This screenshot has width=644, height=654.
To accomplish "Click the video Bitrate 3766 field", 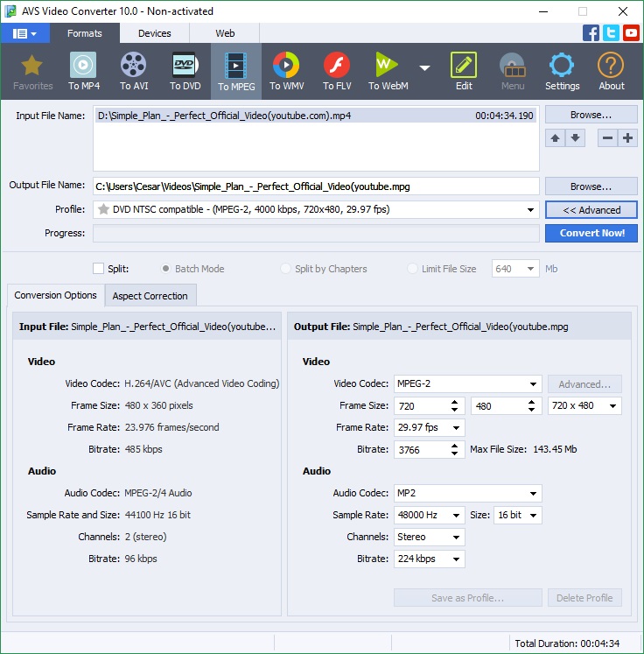I will [422, 450].
